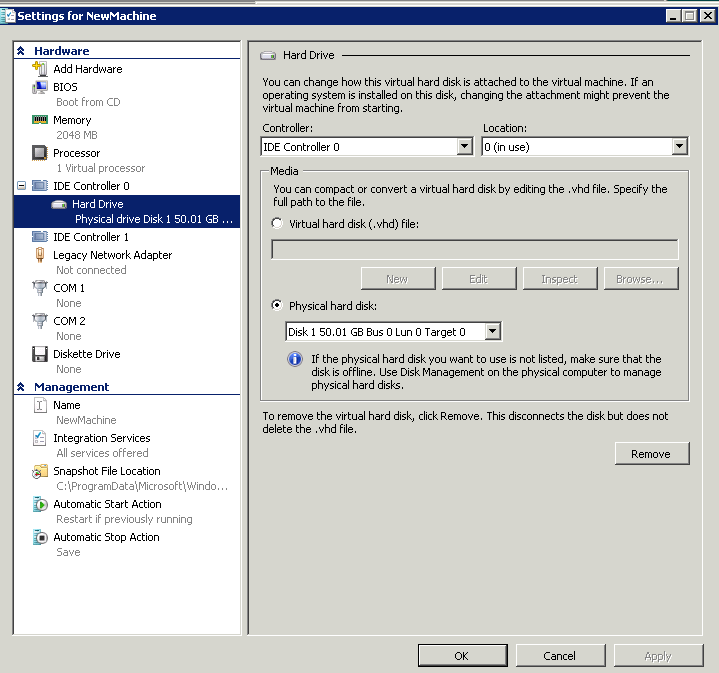Click the Automatic Stop Action icon
Viewport: 719px width, 673px height.
click(x=40, y=537)
